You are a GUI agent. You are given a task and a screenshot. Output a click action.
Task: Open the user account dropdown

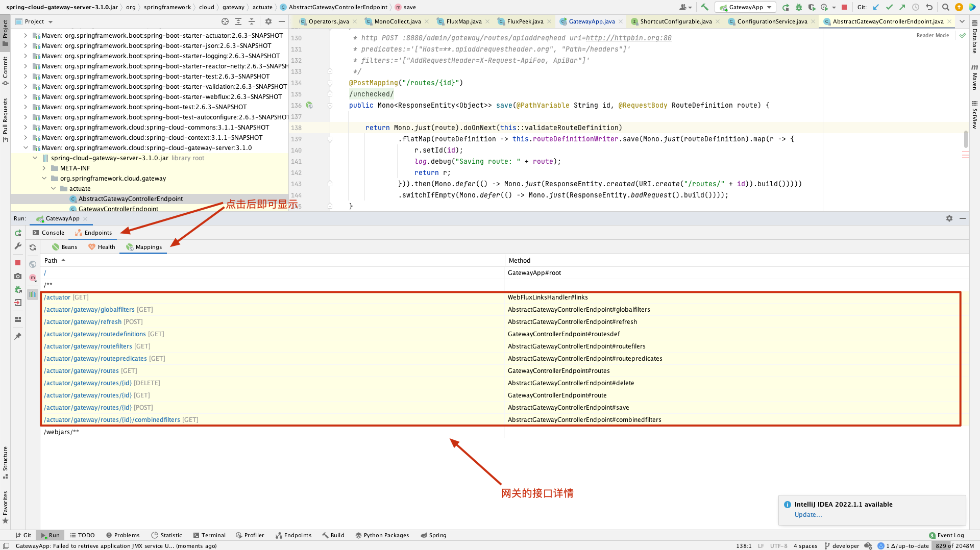point(685,7)
